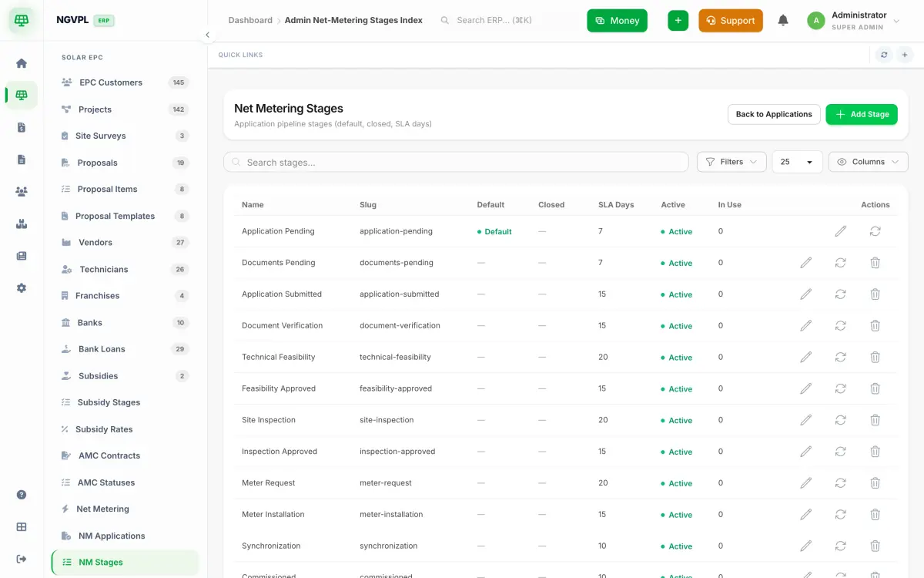Select NM Applications in the sidebar
The image size is (924, 578).
pyautogui.click(x=125, y=536)
